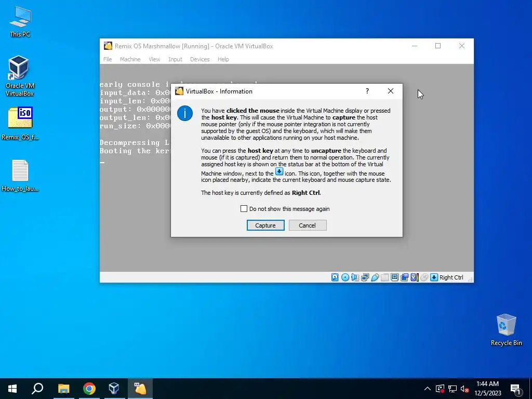Click the recording status icon
Screen dimensions: 532x399
coord(404,277)
